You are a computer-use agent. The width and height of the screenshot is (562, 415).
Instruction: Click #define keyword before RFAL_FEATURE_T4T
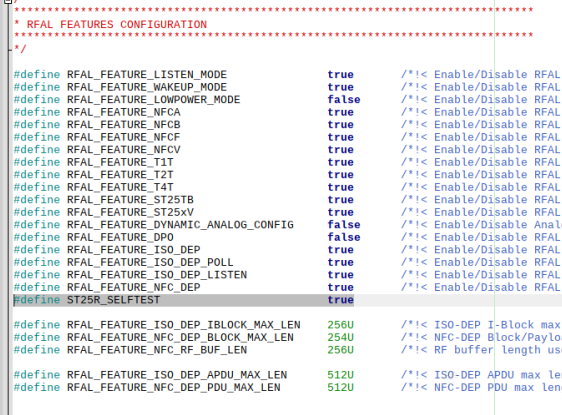pyautogui.click(x=37, y=187)
